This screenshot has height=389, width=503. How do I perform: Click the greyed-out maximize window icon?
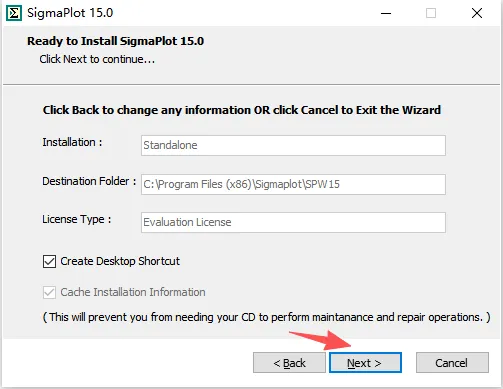pos(431,13)
